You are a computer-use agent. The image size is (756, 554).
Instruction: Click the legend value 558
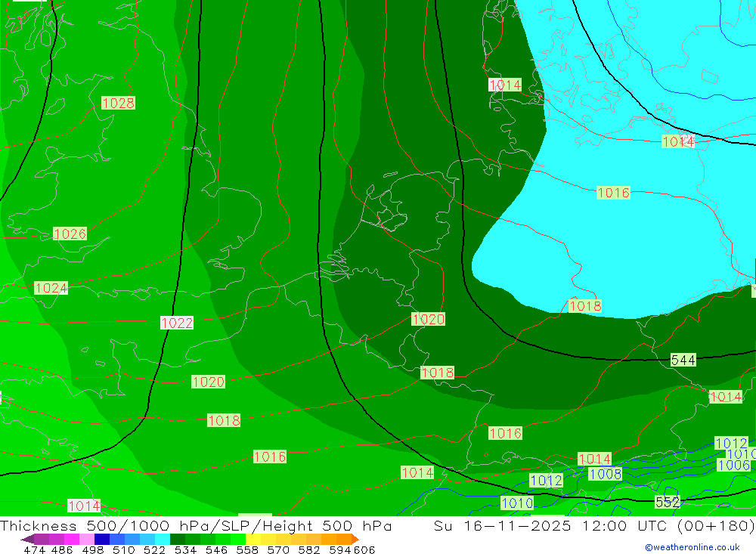[247, 549]
